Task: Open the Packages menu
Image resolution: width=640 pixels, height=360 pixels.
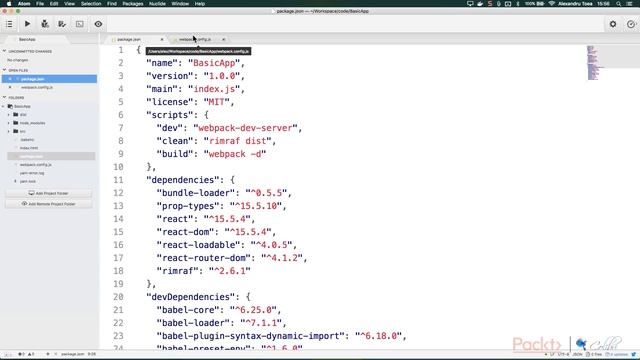Action: click(x=133, y=4)
